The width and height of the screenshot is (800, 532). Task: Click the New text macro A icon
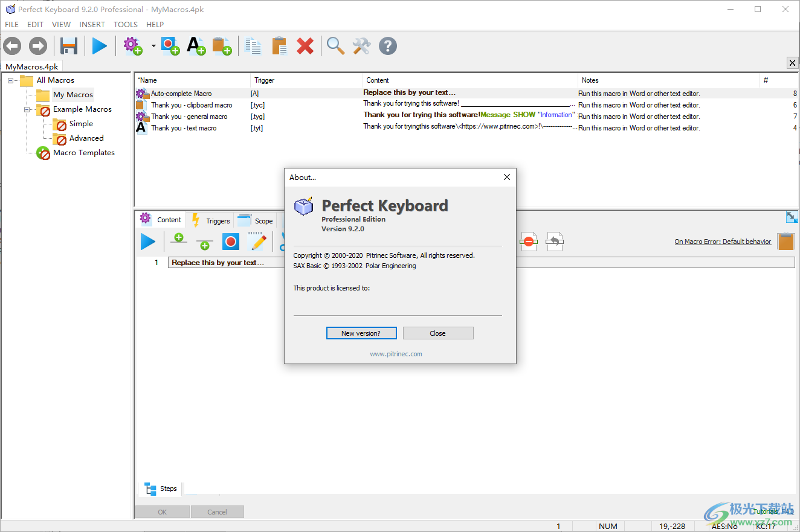196,45
